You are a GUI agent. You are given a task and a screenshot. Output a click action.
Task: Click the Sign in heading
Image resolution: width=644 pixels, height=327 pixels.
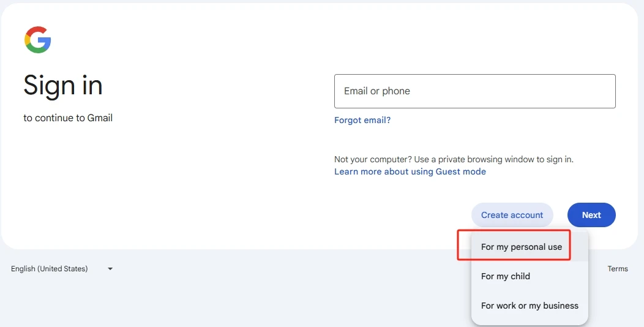[63, 85]
